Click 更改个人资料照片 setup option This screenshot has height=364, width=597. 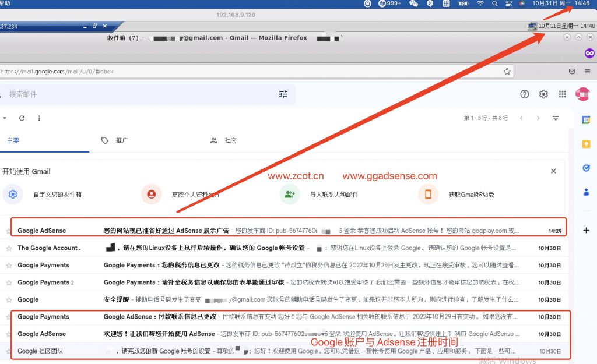(x=195, y=195)
